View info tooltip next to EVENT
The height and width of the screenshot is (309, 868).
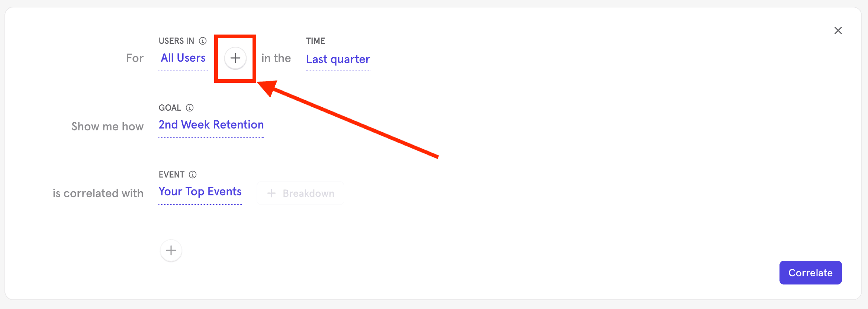[x=192, y=174]
